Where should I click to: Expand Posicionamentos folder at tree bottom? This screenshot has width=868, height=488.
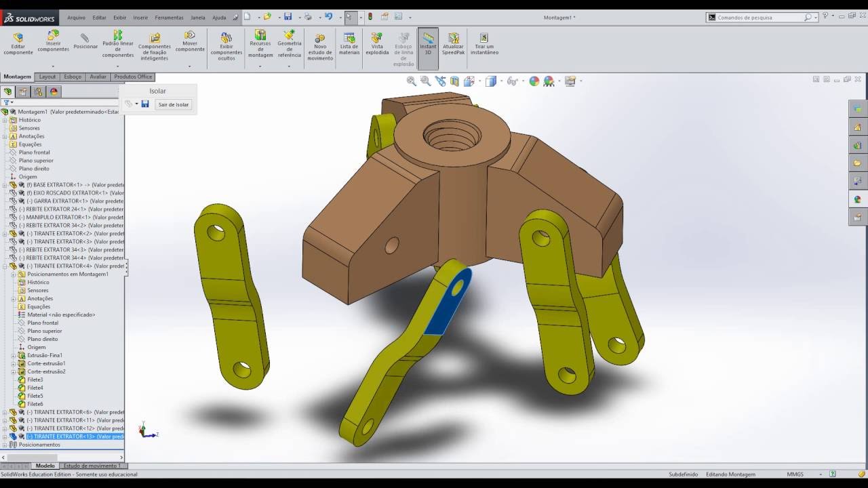coord(5,445)
